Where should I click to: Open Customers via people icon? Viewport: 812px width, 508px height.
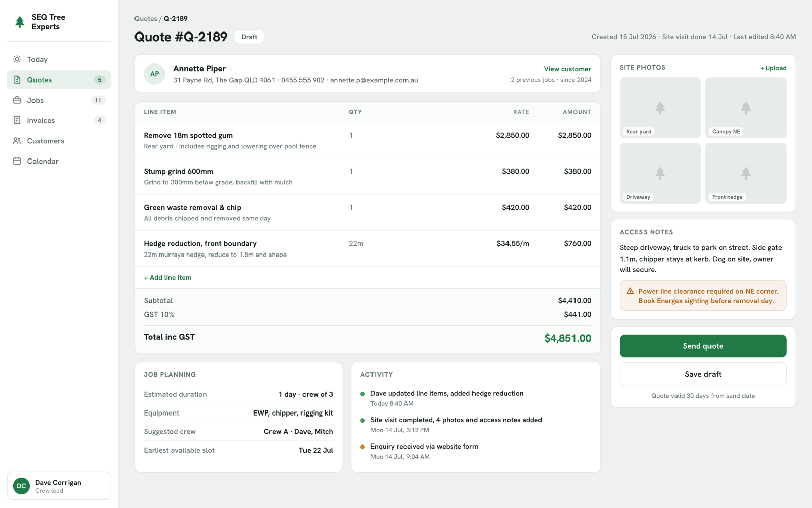[17, 141]
